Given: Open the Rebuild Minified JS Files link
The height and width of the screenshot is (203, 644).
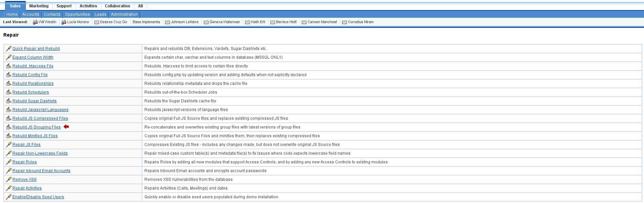Looking at the screenshot, I should (x=35, y=136).
